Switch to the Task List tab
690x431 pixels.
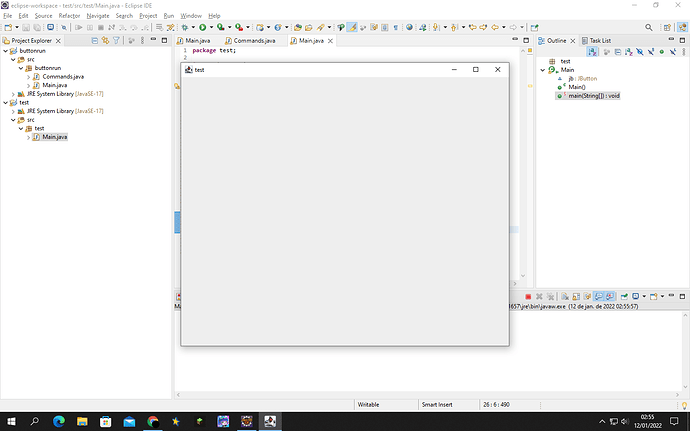(x=596, y=41)
